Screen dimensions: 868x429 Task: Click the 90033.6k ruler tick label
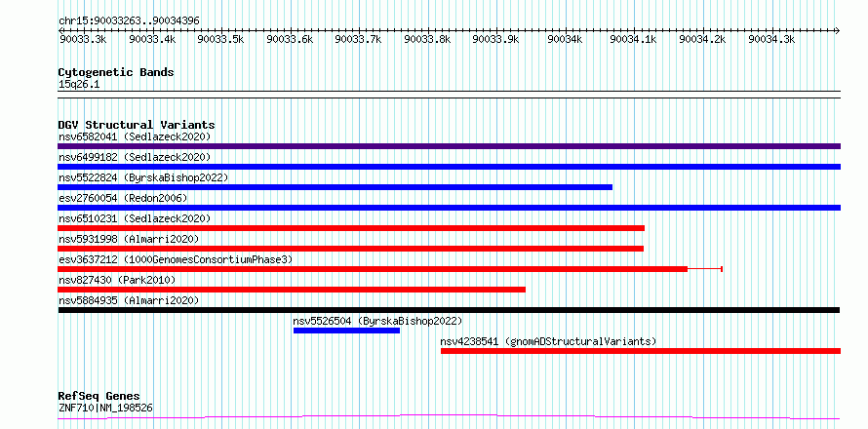[290, 39]
